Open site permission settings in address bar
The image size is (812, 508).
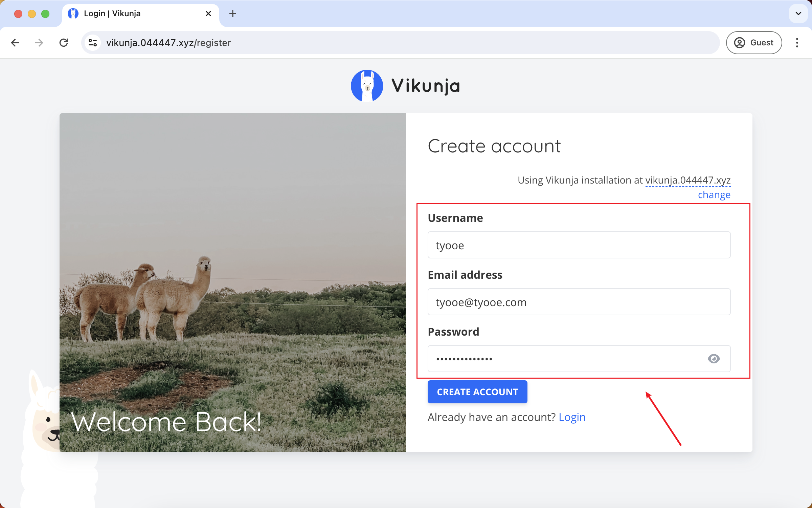[92, 43]
